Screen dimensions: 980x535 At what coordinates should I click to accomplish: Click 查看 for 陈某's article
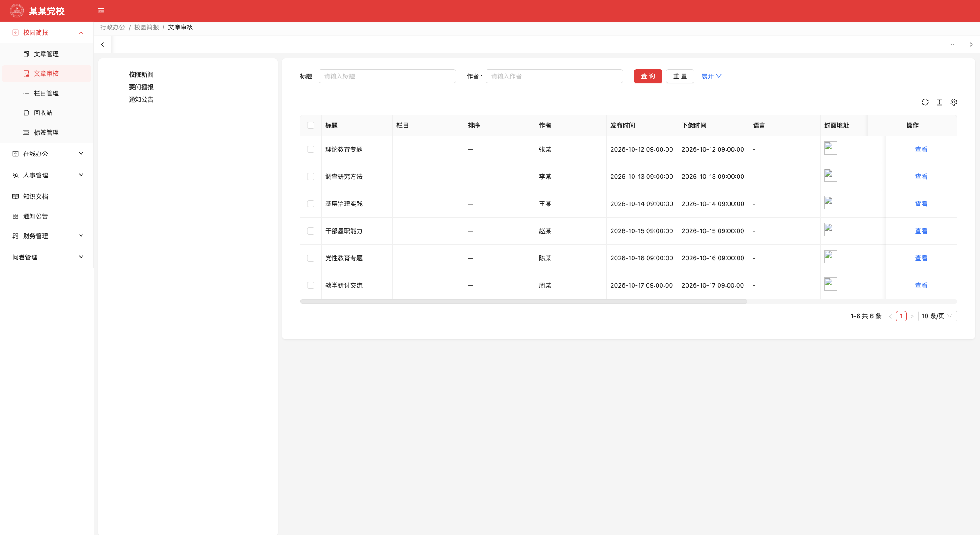921,258
